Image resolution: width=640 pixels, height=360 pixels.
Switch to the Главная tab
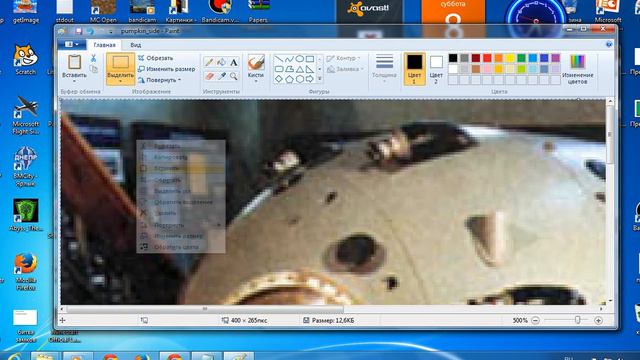104,45
